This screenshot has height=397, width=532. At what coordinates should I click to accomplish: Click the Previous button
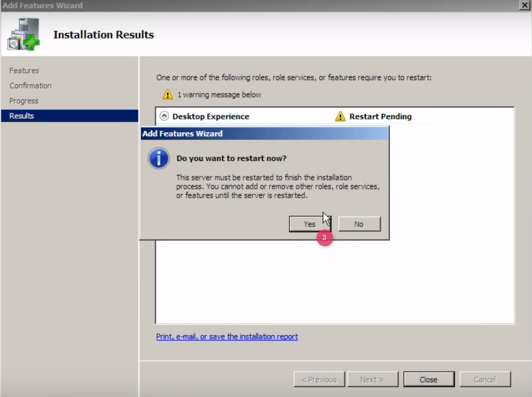(x=319, y=379)
